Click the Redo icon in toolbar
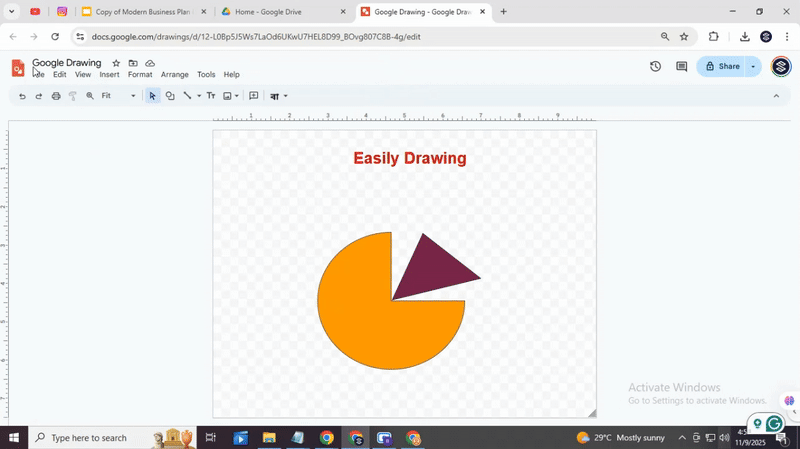 click(x=39, y=96)
